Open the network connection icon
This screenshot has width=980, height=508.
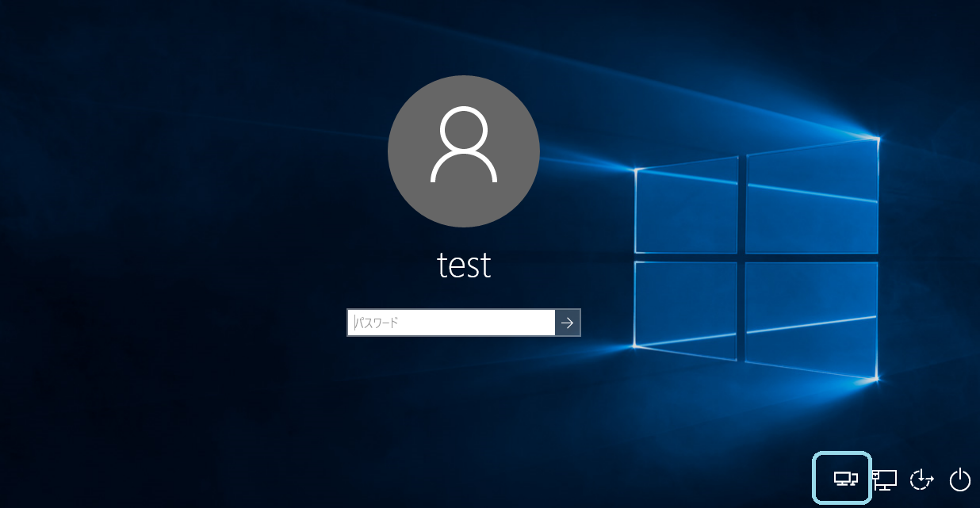884,479
